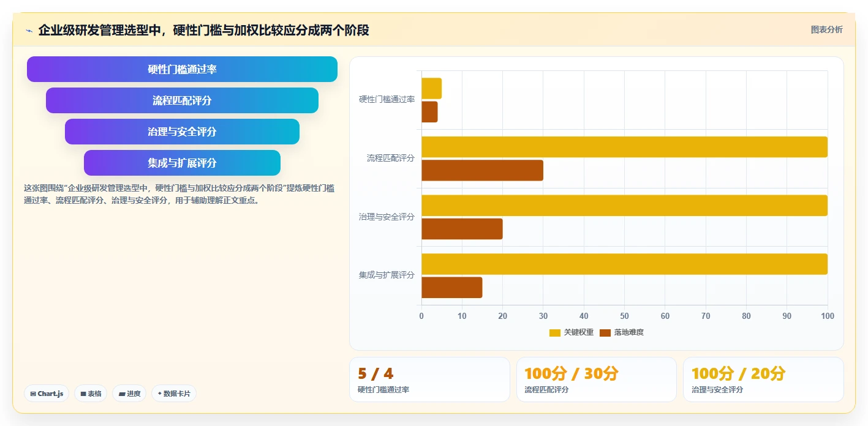Click the Chart.js tag chip
The image size is (868, 426).
tap(47, 394)
